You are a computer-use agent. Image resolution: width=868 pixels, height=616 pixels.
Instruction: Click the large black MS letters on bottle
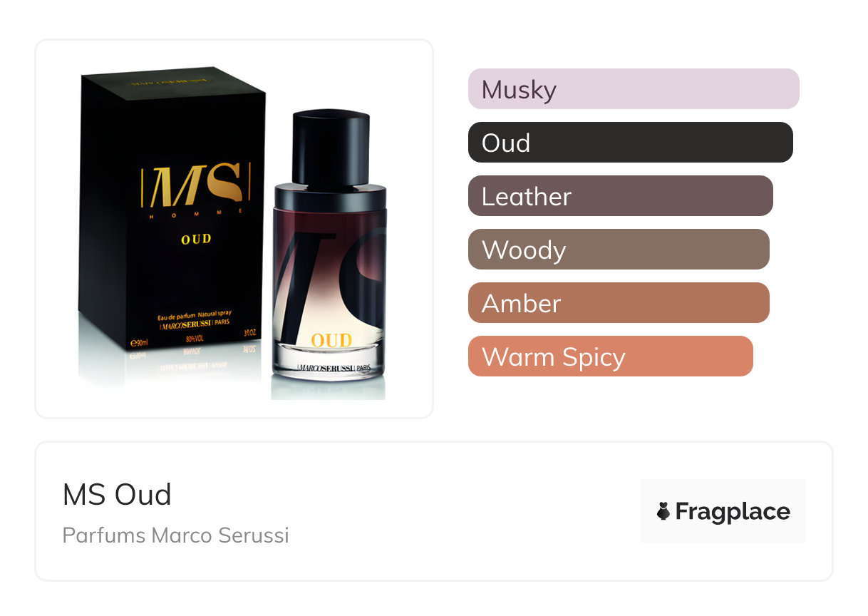click(329, 285)
